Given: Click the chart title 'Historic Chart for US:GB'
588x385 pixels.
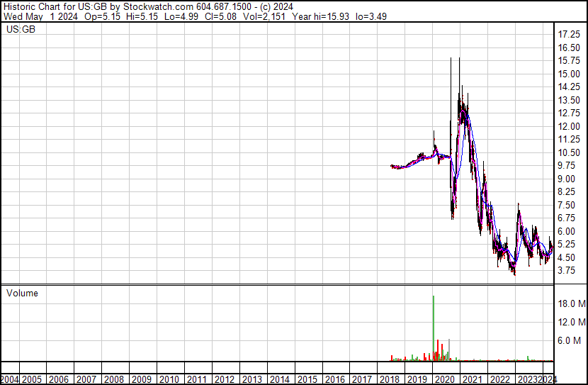Looking at the screenshot, I should click(55, 7).
